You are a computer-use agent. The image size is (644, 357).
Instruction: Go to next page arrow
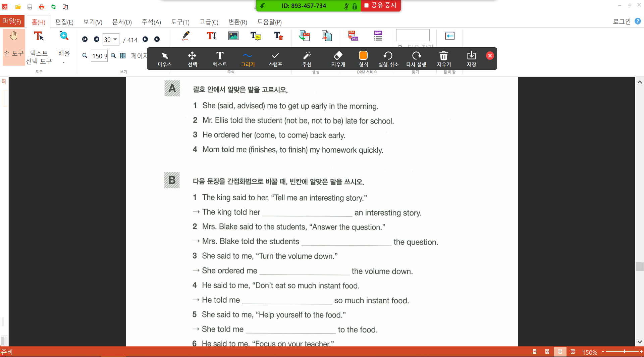coord(145,39)
